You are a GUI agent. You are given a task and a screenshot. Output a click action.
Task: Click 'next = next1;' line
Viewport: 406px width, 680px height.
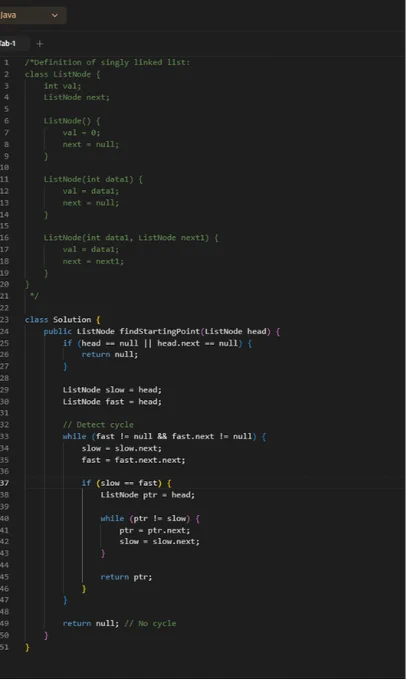(x=93, y=261)
